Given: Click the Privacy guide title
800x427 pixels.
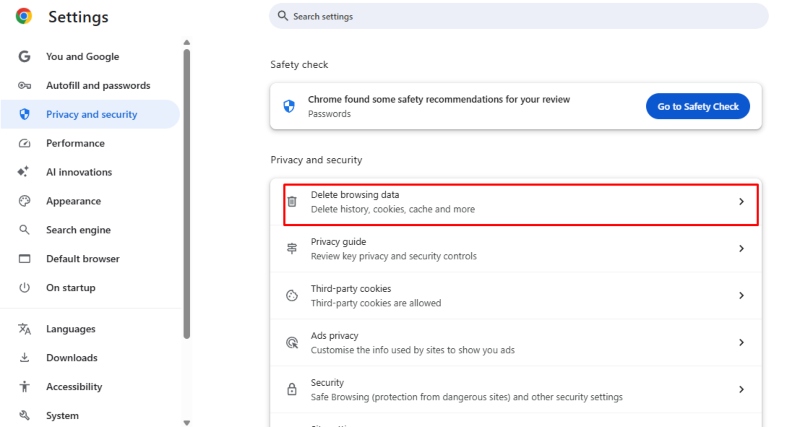Looking at the screenshot, I should [338, 241].
